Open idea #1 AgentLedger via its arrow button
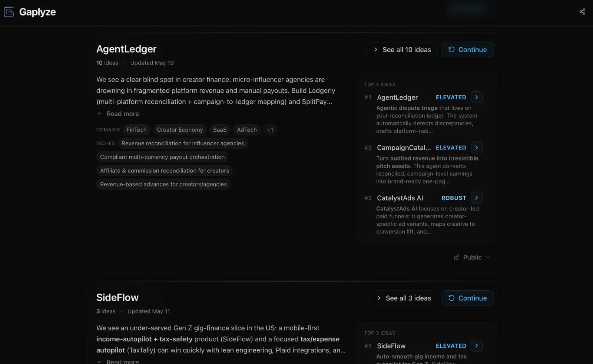 477,97
